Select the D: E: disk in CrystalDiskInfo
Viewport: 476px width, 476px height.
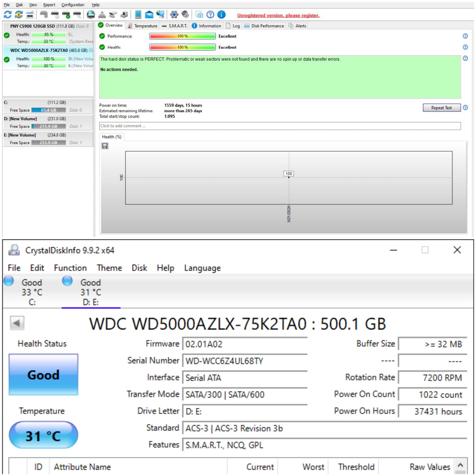[91, 292]
